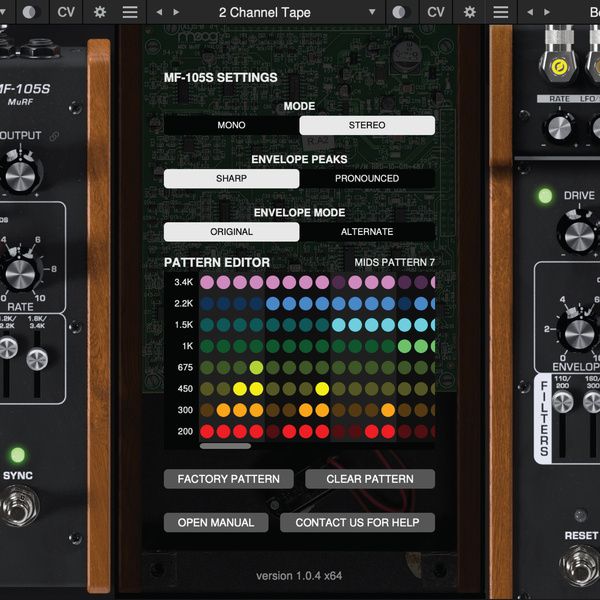Open hamburger menu on left module header

pyautogui.click(x=130, y=12)
